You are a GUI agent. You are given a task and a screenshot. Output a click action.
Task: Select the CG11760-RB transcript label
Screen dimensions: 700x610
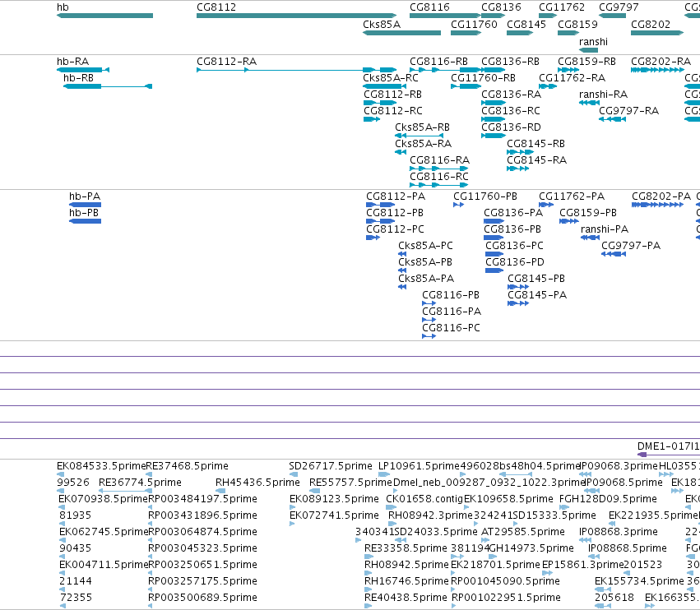click(x=483, y=78)
